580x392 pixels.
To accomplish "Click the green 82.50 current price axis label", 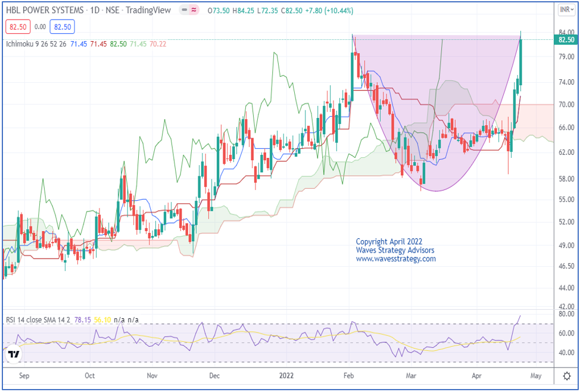I will pos(565,39).
